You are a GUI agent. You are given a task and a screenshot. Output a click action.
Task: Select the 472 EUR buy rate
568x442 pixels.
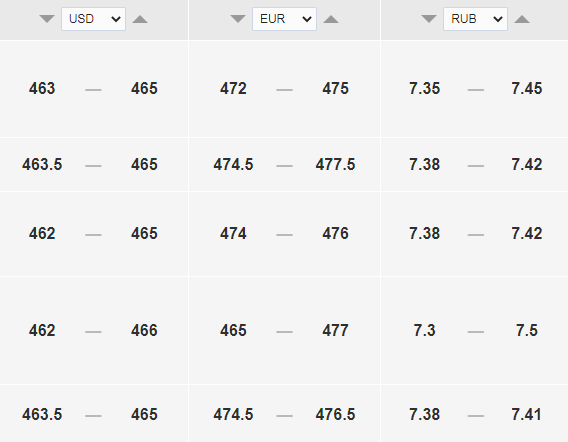pyautogui.click(x=233, y=88)
